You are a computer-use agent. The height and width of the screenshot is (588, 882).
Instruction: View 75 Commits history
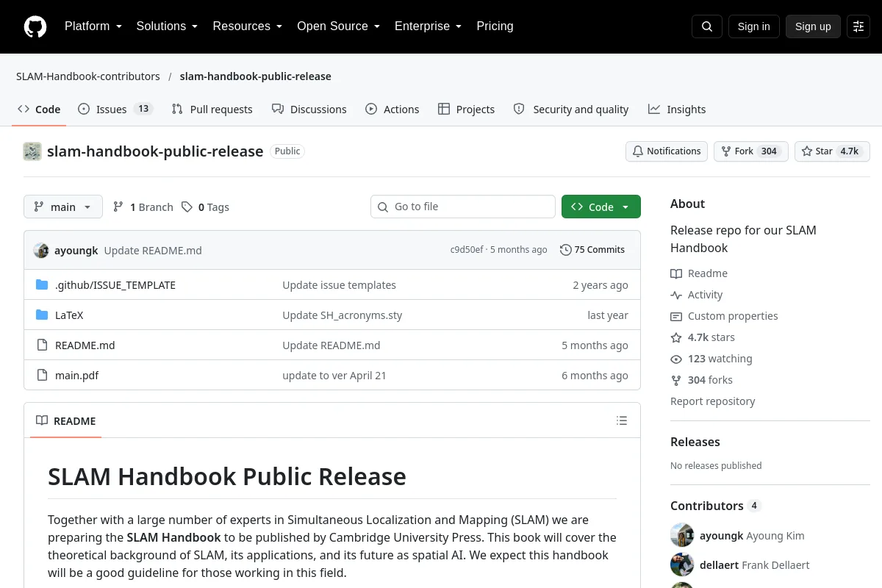[592, 250]
